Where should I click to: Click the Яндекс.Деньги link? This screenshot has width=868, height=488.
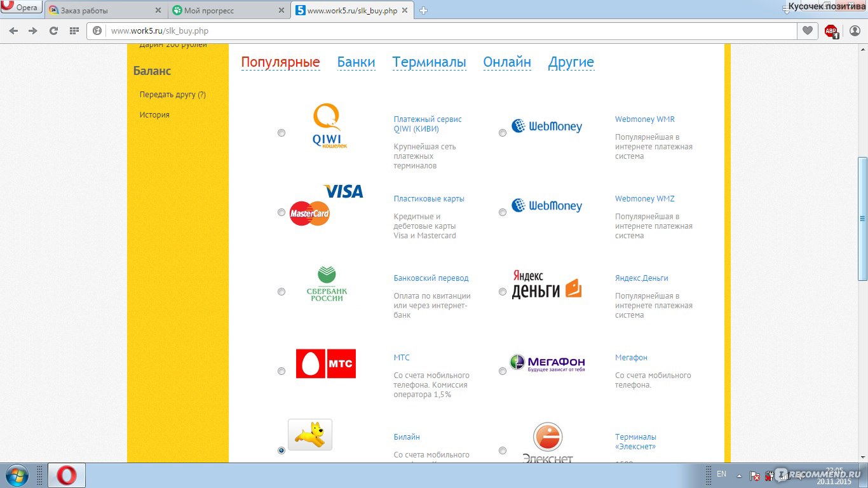coord(641,278)
